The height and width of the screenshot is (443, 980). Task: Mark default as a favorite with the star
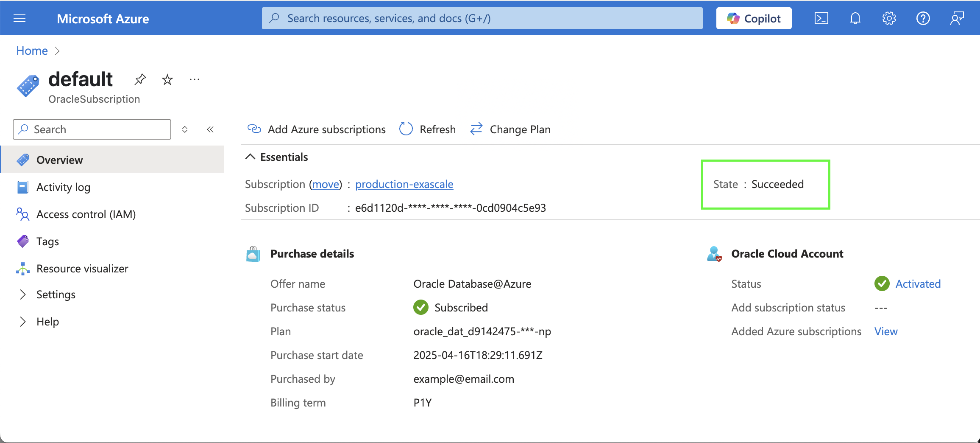(x=167, y=79)
